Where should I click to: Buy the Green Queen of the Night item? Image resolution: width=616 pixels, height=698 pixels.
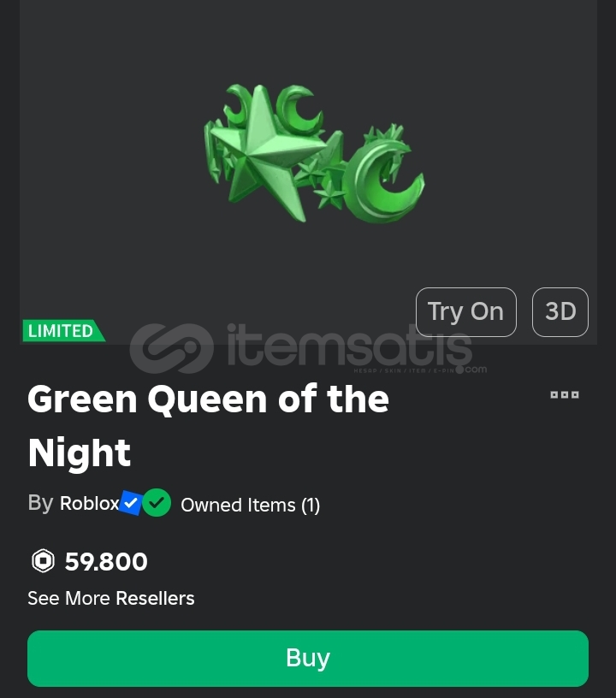[x=308, y=659]
